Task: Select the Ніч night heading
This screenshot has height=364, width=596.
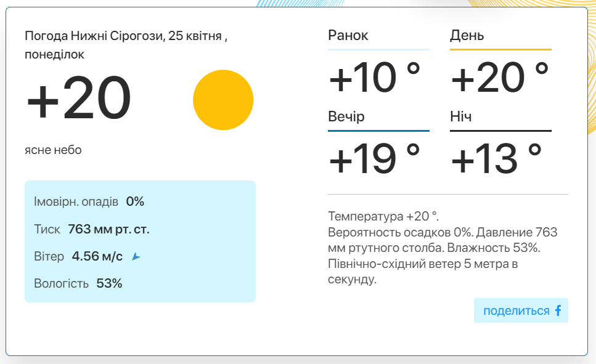Action: click(460, 116)
